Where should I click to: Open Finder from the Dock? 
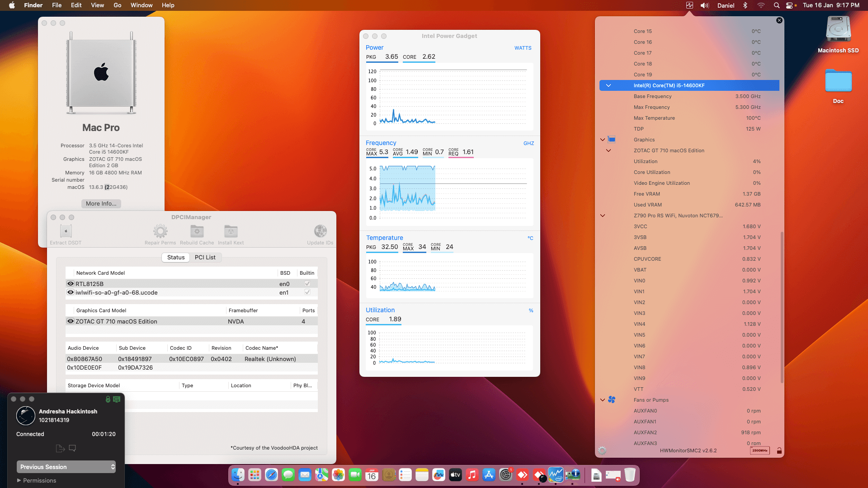point(238,475)
